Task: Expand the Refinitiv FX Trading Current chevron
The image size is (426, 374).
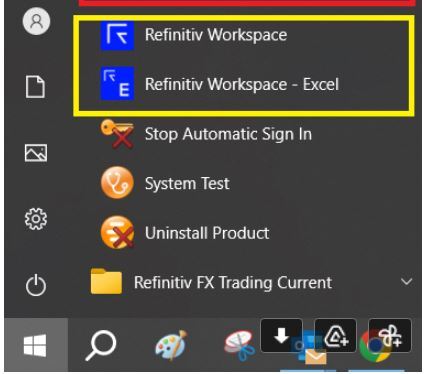Action: click(407, 282)
